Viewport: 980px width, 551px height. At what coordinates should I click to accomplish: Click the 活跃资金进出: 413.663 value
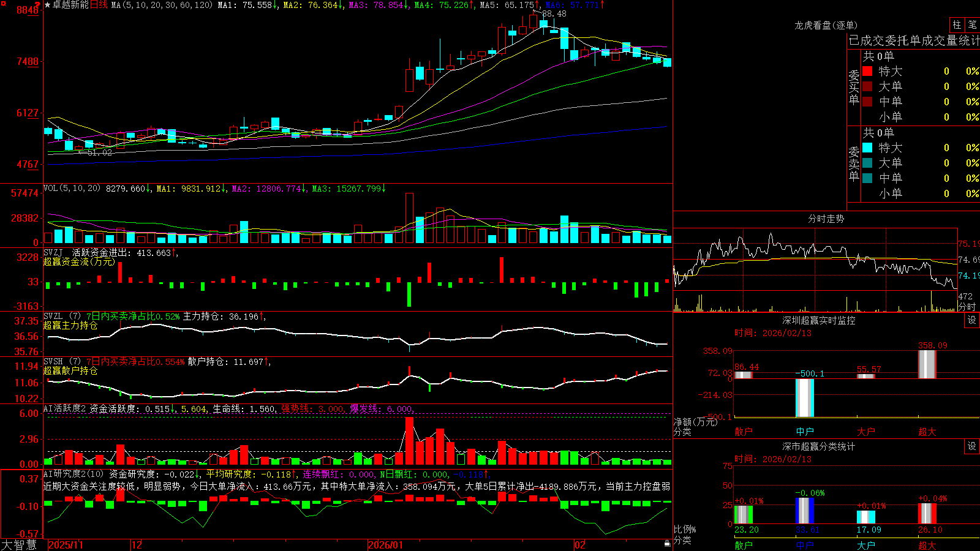tap(121, 252)
